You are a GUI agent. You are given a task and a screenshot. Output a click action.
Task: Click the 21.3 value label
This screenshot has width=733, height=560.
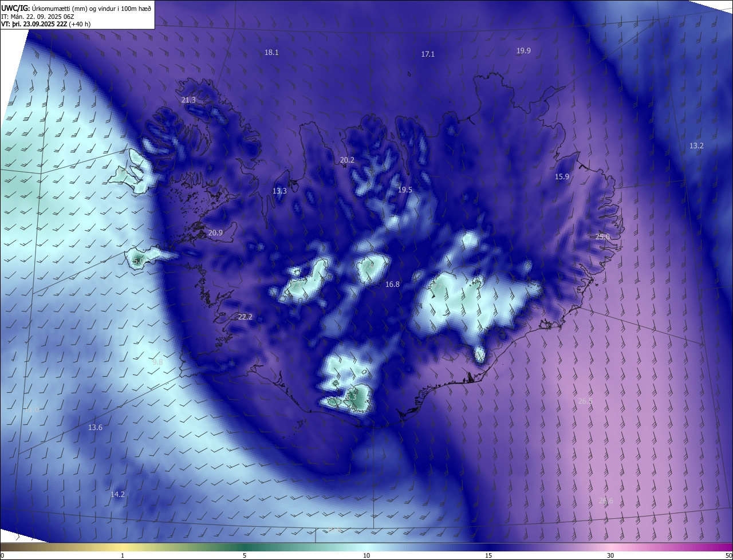tap(188, 100)
